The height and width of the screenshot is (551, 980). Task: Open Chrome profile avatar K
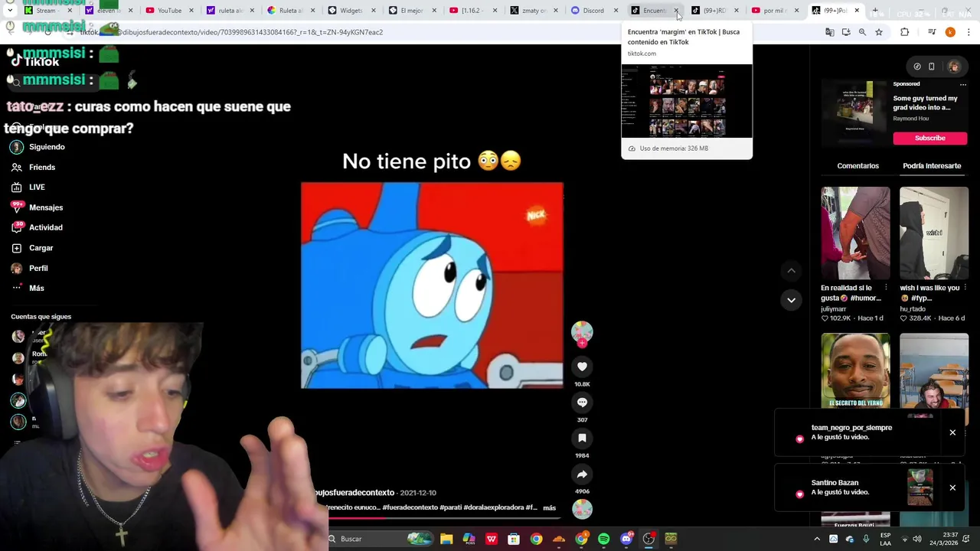pos(950,32)
